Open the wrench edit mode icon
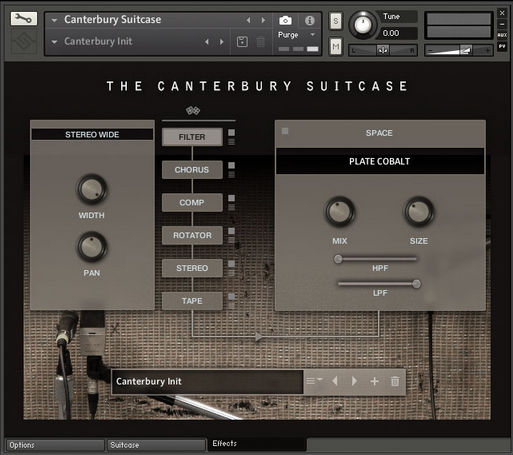Viewport: 513px width, 455px height. click(24, 19)
